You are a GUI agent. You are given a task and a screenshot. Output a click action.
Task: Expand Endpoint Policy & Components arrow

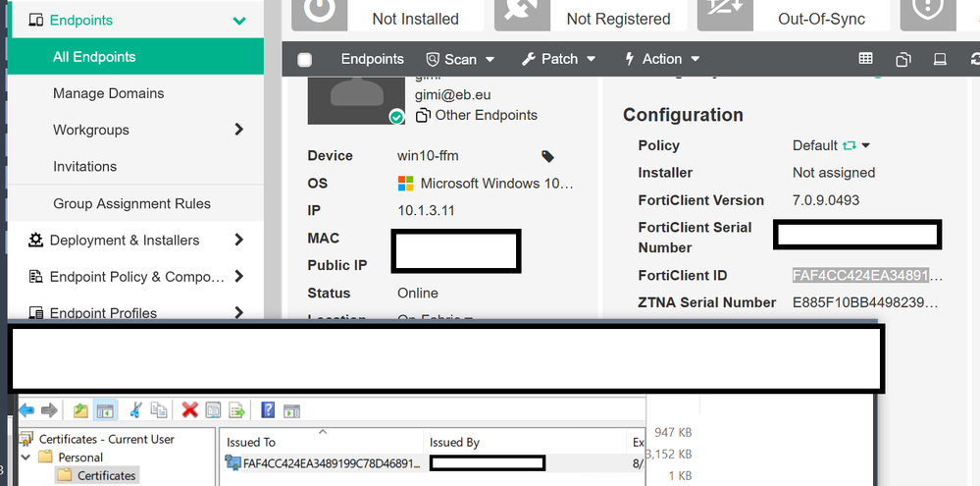[238, 277]
